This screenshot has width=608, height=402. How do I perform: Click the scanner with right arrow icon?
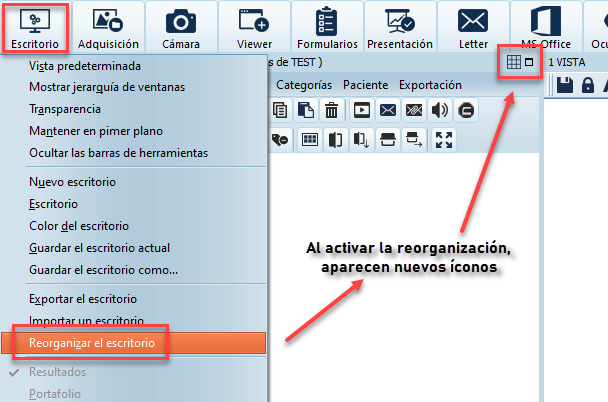click(x=414, y=140)
